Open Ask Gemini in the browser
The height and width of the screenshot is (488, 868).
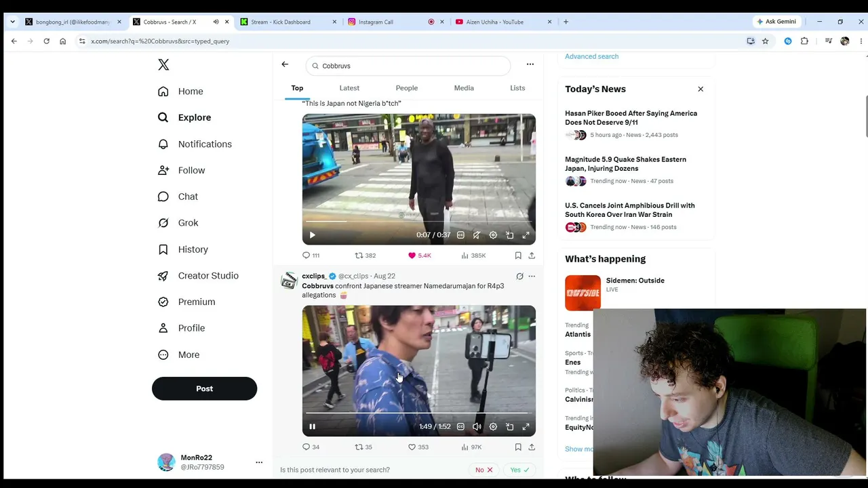(776, 22)
